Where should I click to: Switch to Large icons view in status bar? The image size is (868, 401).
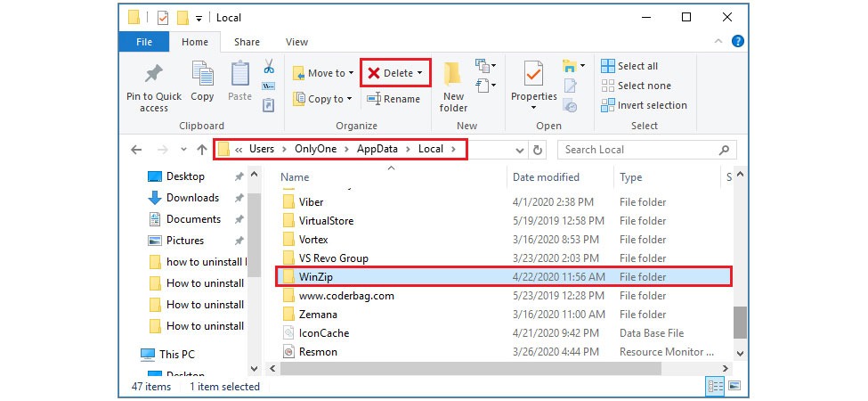tap(734, 386)
